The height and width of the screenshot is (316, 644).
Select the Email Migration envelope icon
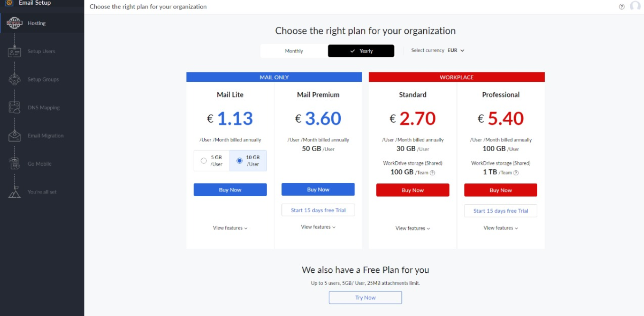pos(15,135)
